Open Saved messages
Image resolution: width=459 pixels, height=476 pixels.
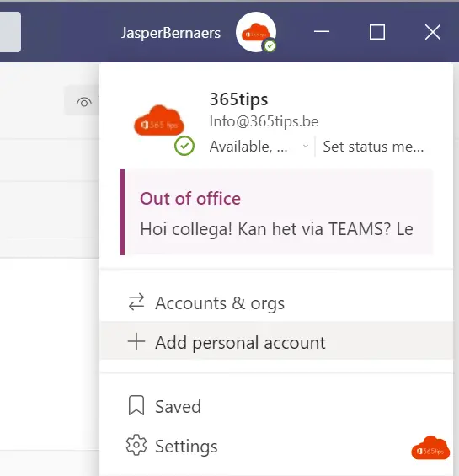[x=276, y=406]
